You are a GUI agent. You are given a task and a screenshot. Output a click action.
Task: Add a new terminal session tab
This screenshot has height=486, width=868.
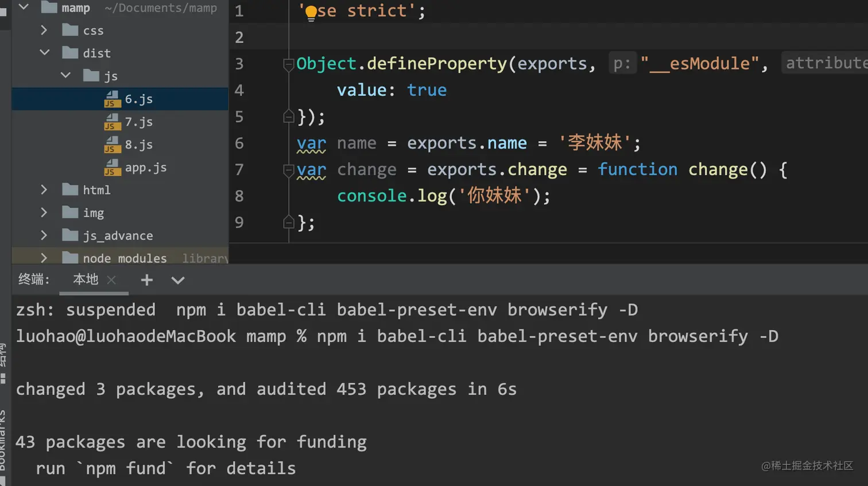(147, 280)
